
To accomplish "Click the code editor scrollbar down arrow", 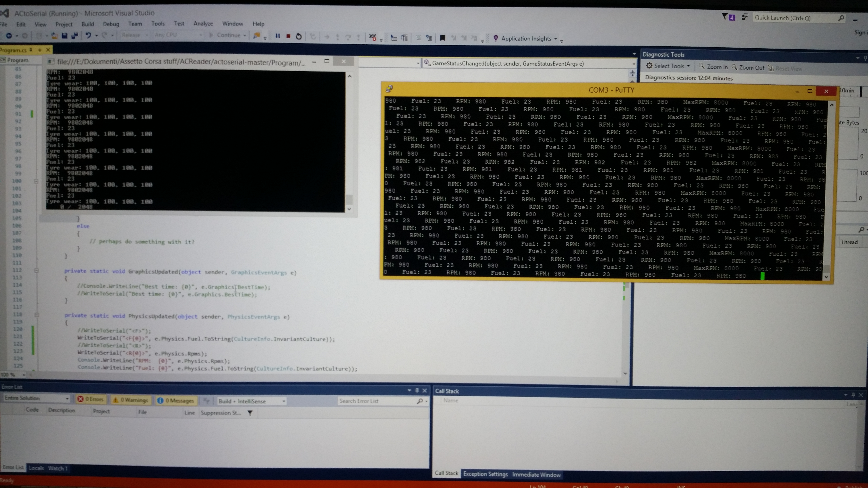I will tap(625, 374).
